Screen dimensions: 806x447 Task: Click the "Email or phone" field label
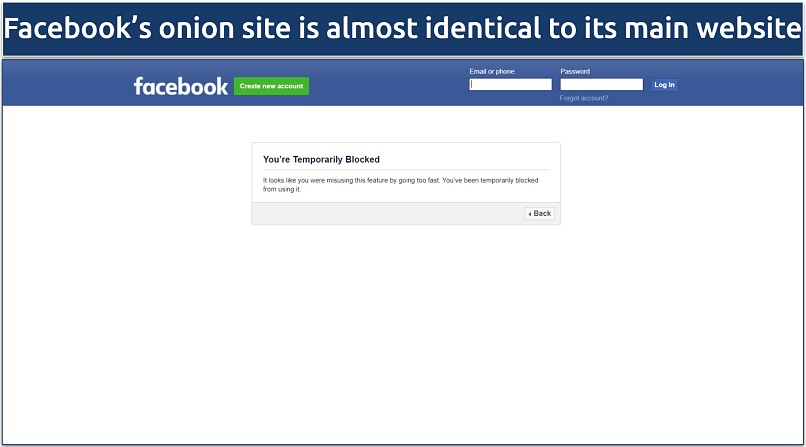tap(492, 72)
